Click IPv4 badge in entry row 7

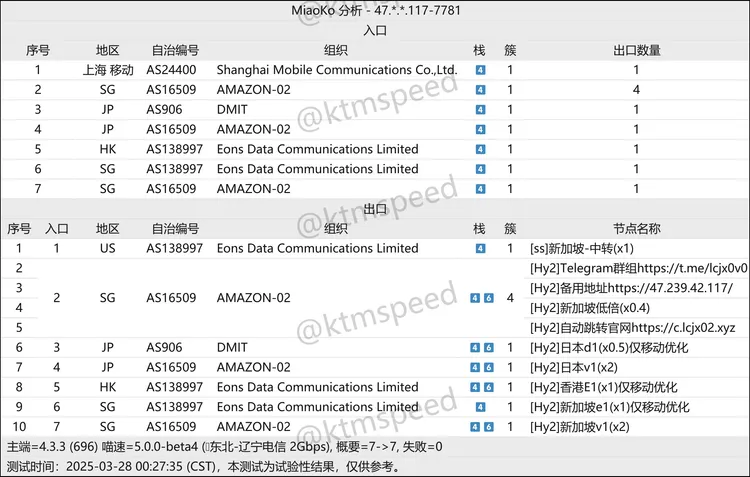[x=480, y=188]
